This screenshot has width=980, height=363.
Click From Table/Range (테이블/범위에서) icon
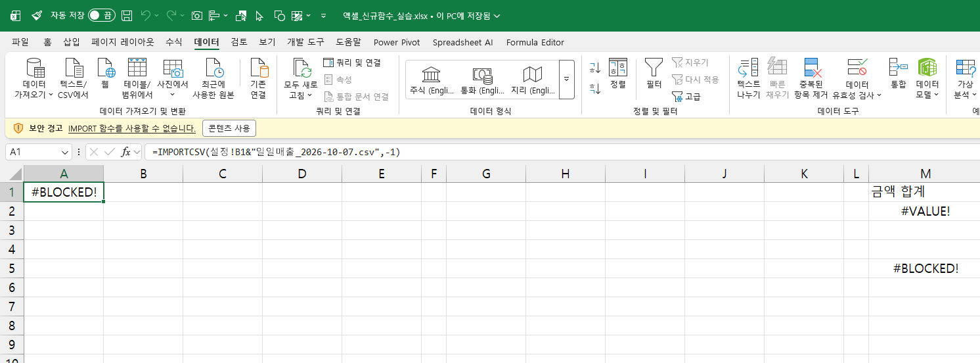(x=137, y=68)
